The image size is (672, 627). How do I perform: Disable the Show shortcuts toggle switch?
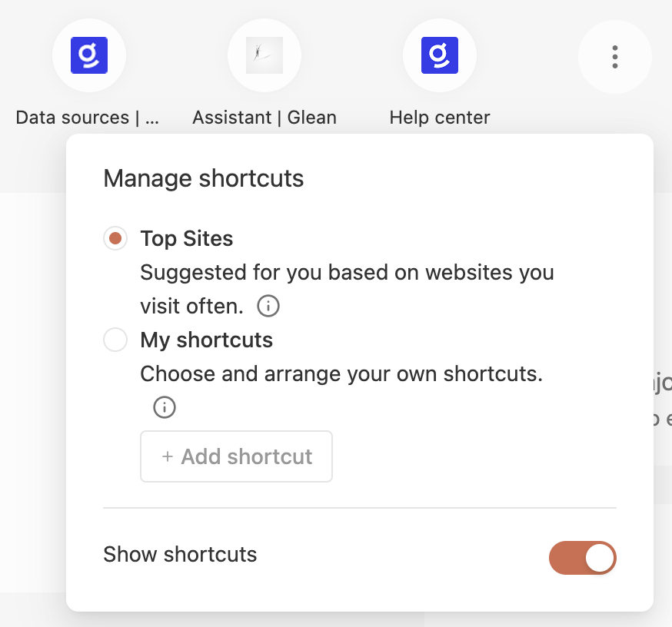point(582,558)
